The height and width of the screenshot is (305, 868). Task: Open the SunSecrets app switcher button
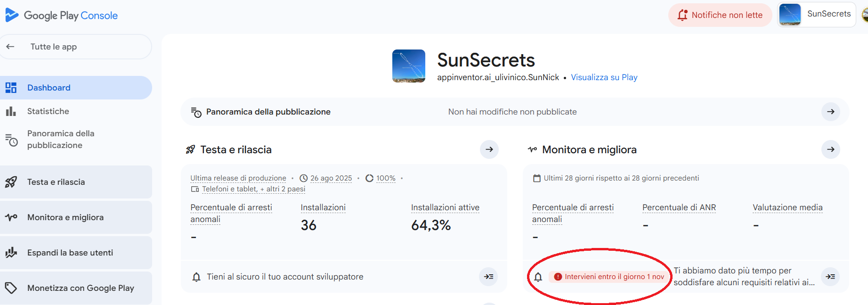point(817,15)
